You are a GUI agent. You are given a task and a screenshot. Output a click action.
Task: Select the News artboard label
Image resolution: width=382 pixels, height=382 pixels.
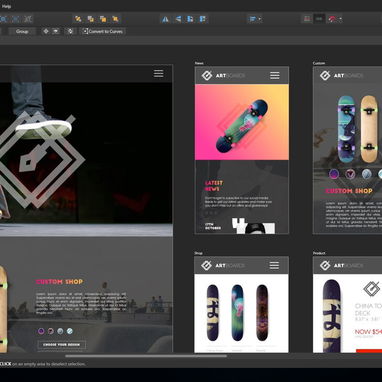point(199,63)
